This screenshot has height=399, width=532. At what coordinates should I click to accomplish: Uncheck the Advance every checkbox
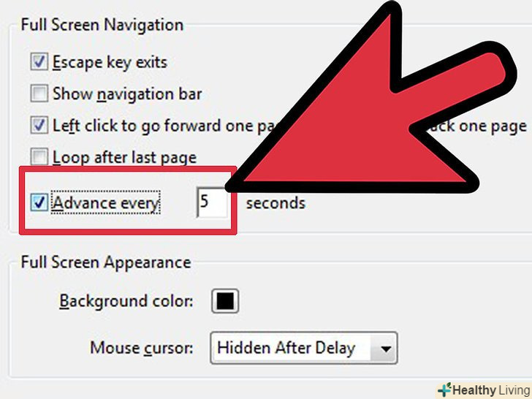39,202
